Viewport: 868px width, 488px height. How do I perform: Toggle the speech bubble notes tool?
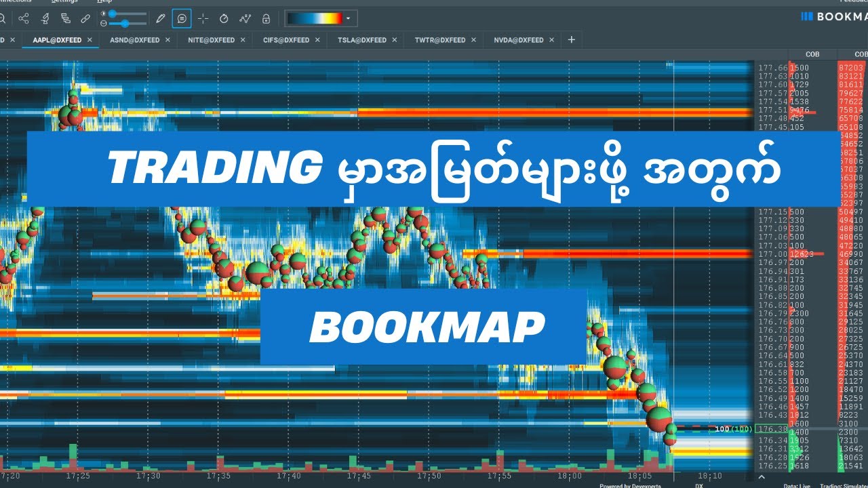[x=182, y=18]
